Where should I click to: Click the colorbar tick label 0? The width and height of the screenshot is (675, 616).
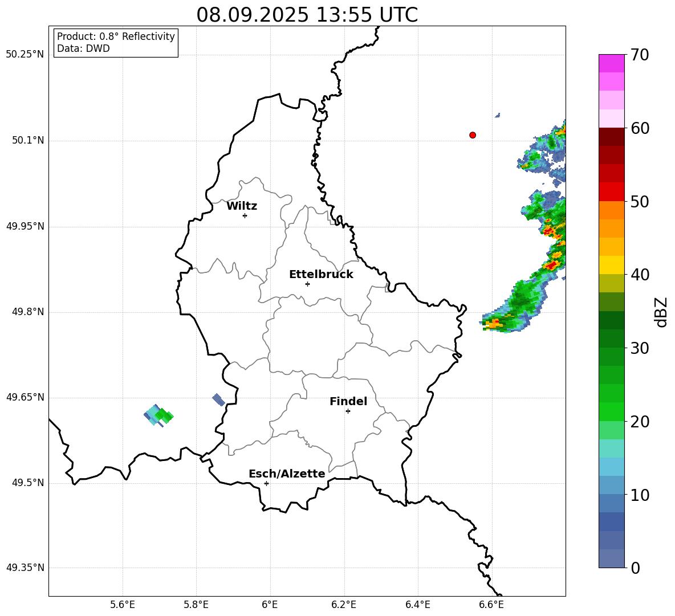click(x=635, y=568)
